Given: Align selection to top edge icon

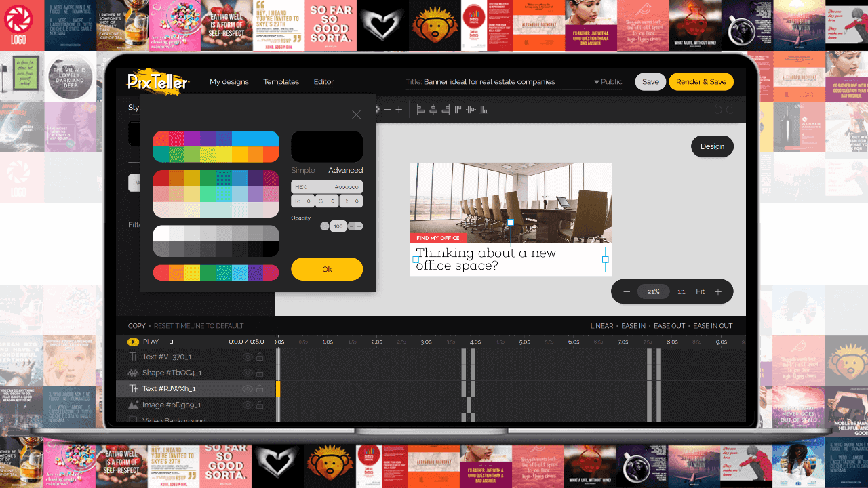Looking at the screenshot, I should tap(458, 109).
